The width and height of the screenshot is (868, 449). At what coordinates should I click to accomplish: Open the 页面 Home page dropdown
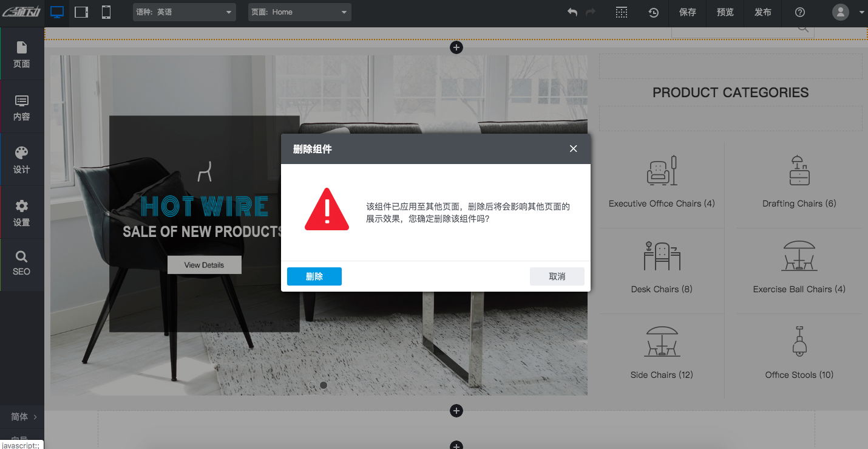[x=299, y=12]
